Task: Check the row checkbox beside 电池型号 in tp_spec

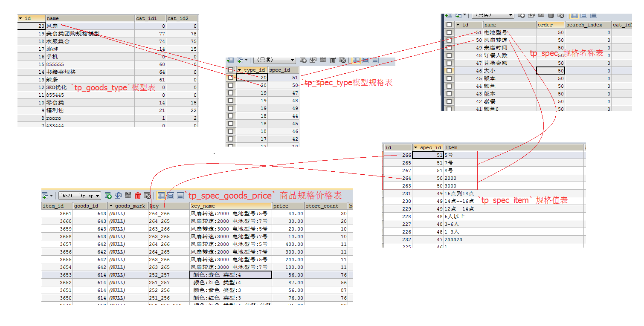Action: point(449,32)
